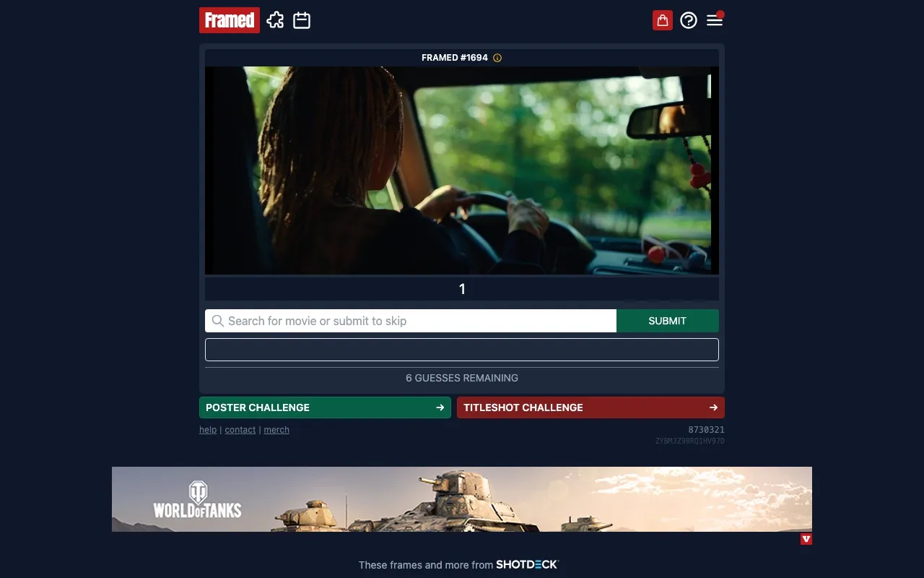This screenshot has width=924, height=578.
Task: Open the Poster Challenge
Action: pyautogui.click(x=325, y=407)
